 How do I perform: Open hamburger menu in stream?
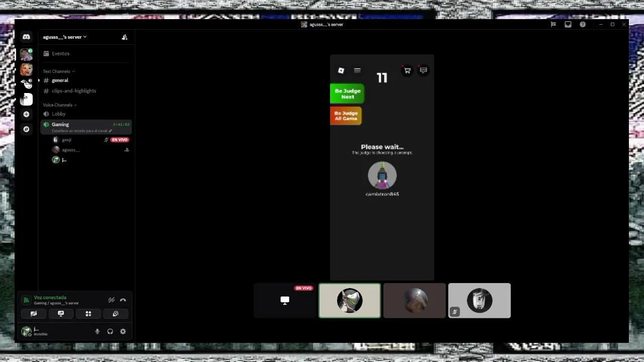coord(357,70)
